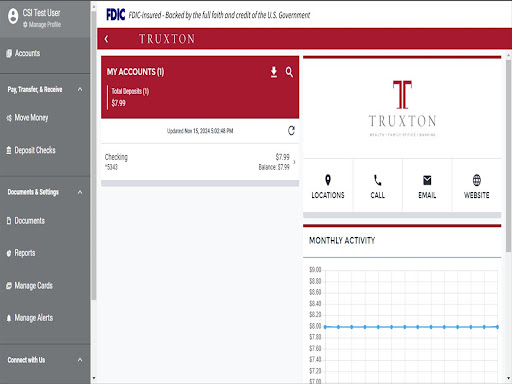This screenshot has width=512, height=384.
Task: Open the Email envelope icon
Action: (427, 180)
